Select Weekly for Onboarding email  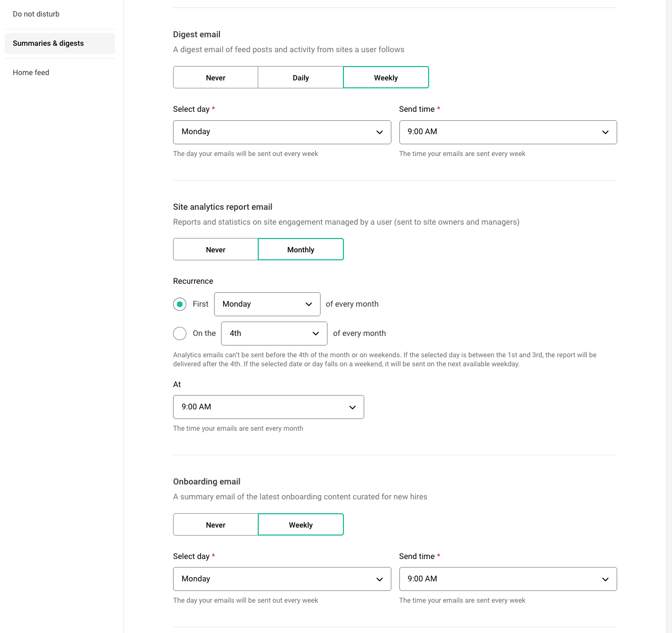pos(300,524)
